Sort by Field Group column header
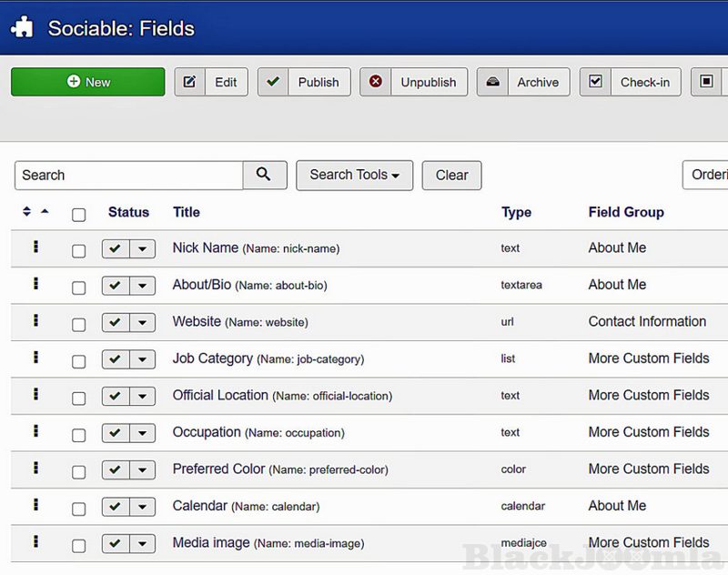The width and height of the screenshot is (728, 575). click(x=626, y=212)
